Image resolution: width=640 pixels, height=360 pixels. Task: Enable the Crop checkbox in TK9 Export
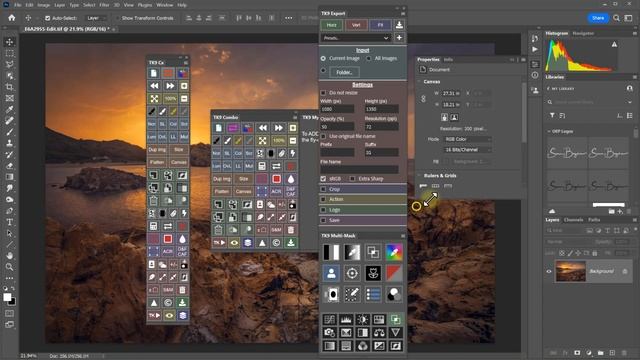click(323, 189)
